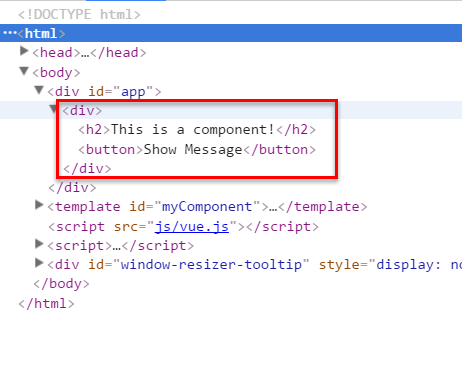This screenshot has height=383, width=462.
Task: Expand the window-resizer-tooltip div node
Action: tap(39, 263)
